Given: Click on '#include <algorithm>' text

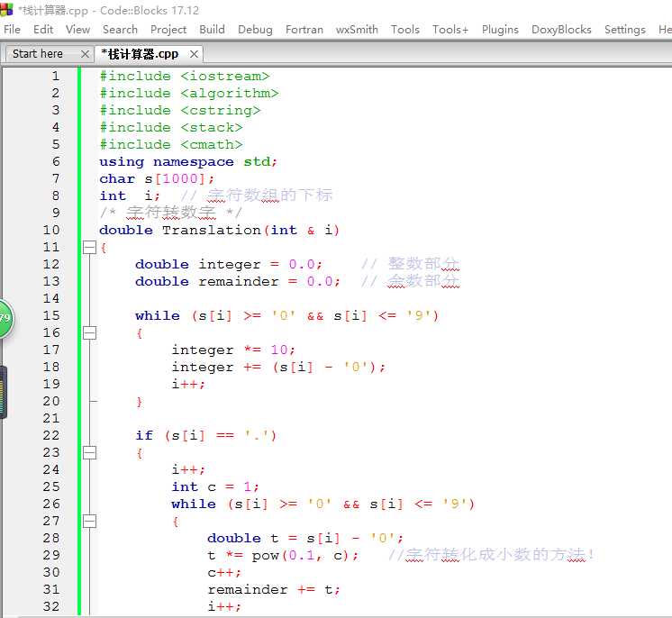Looking at the screenshot, I should click(189, 94).
